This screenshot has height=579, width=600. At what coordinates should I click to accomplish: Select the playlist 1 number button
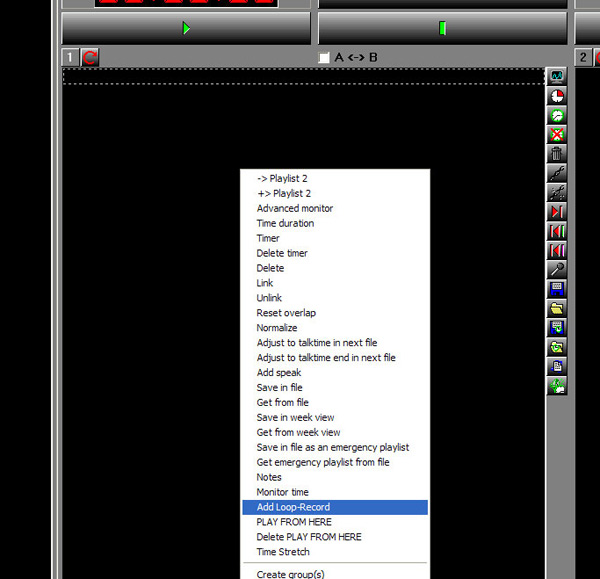[x=70, y=57]
